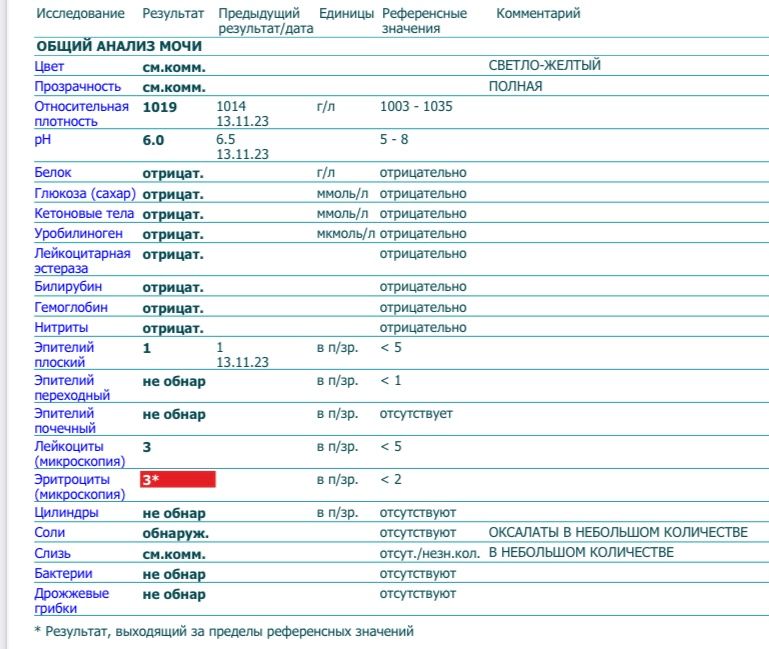The image size is (769, 649).
Task: Click the 'Лейкоцитарная эстераза' label
Action: (82, 261)
